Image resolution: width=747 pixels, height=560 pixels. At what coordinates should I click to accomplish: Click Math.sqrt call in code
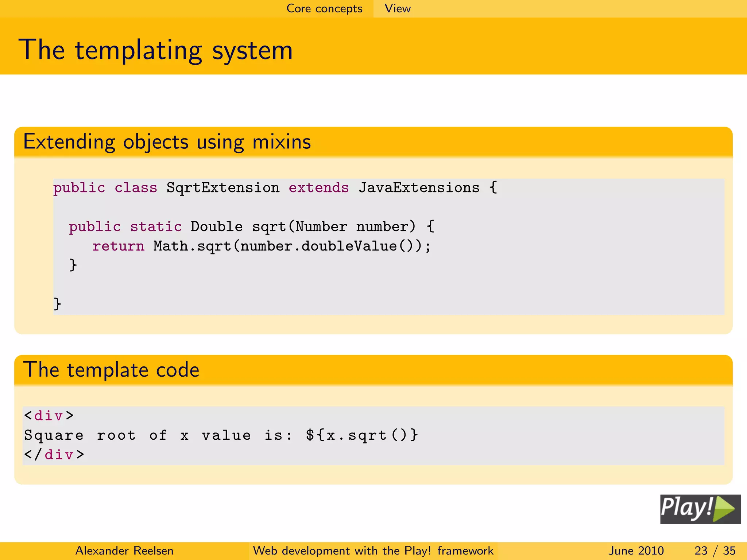point(192,246)
